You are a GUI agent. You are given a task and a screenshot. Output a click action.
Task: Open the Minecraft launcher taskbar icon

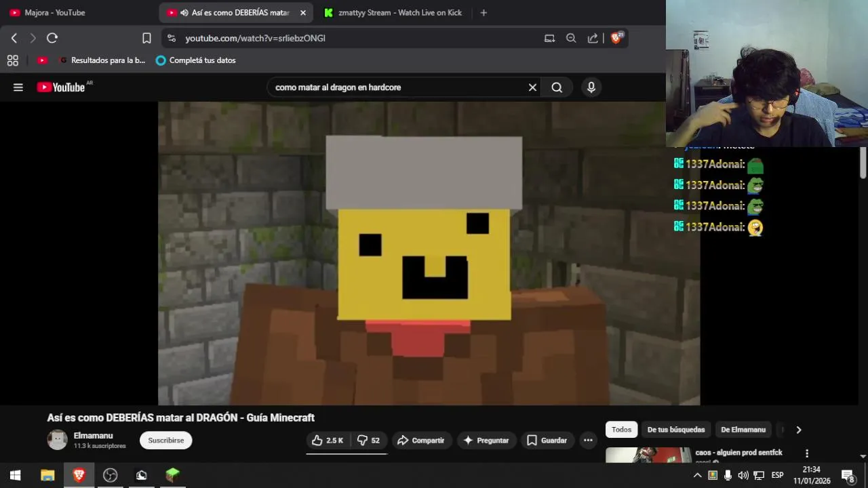pos(172,475)
